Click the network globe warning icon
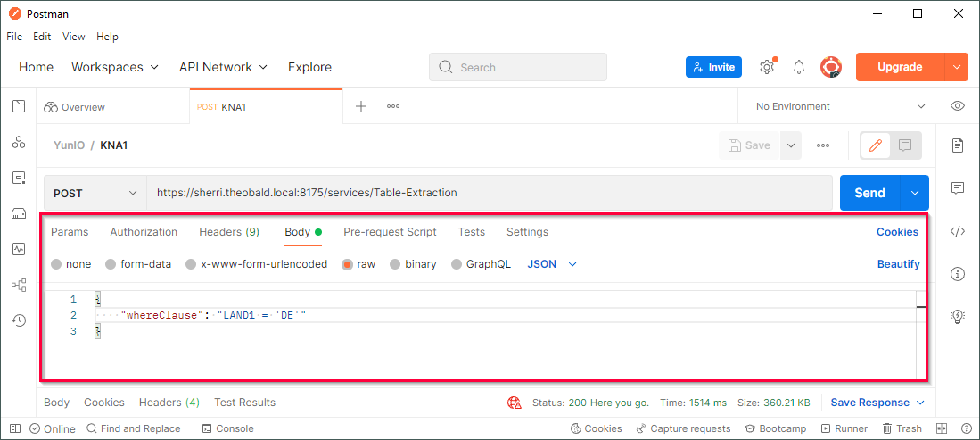This screenshot has width=980, height=440. click(515, 403)
